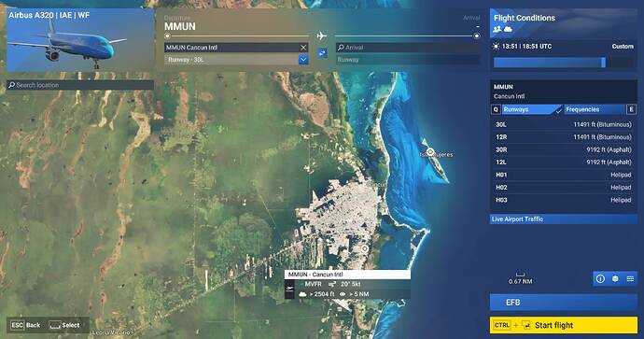Click the Airbus A320 aircraft thumbnail
The image size is (644, 339).
[x=80, y=40]
